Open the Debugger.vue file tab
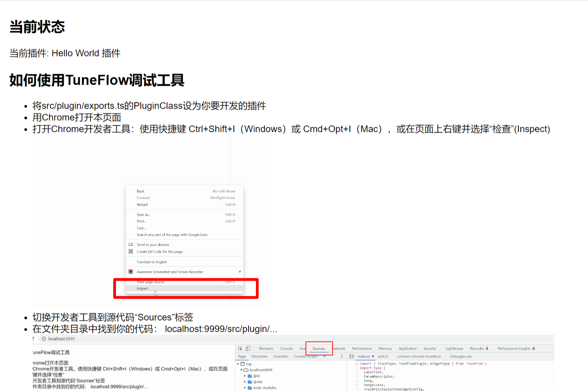The width and height of the screenshot is (588, 391). pos(460,357)
